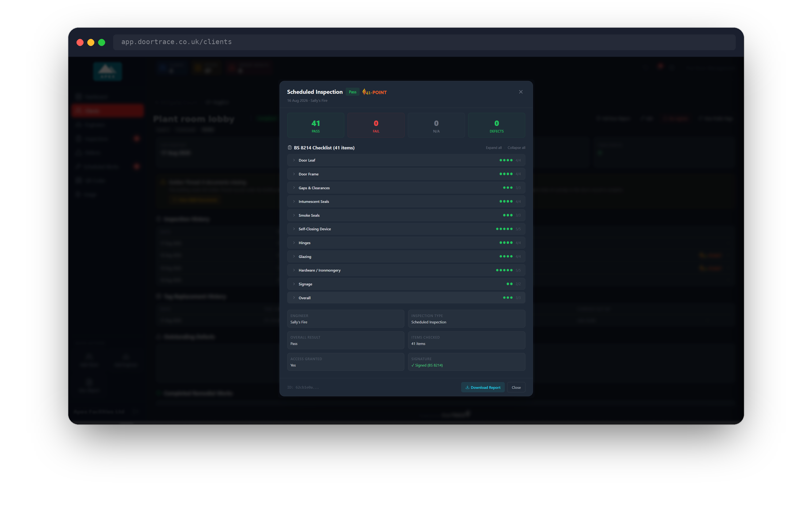Click the Scheduled Inspection dialog title
Screen dimensions: 812x522
pyautogui.click(x=315, y=92)
